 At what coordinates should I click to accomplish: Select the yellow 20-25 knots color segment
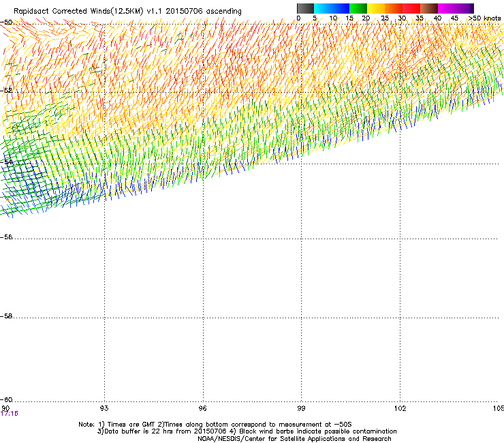pyautogui.click(x=376, y=8)
